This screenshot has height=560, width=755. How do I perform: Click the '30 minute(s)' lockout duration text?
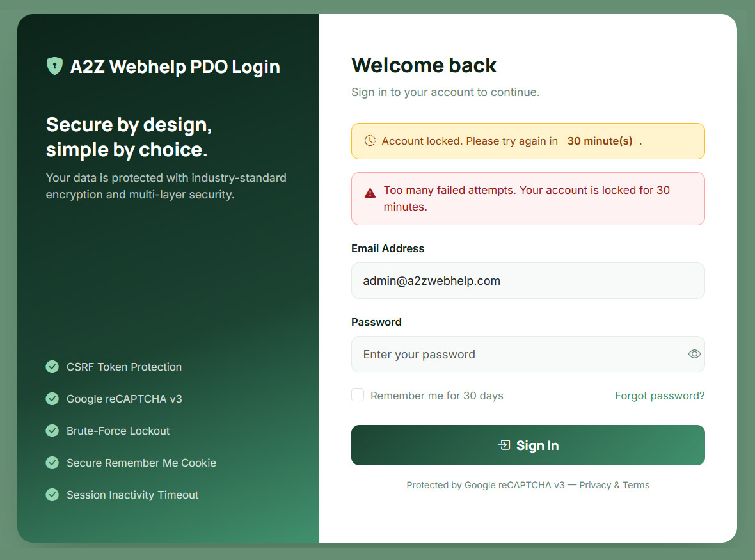[600, 141]
